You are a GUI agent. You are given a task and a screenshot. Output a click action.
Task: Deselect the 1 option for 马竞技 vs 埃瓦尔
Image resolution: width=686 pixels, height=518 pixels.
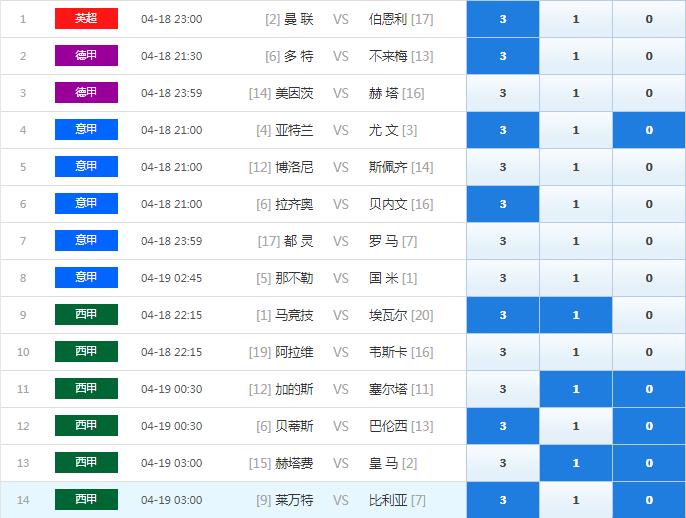tap(576, 315)
